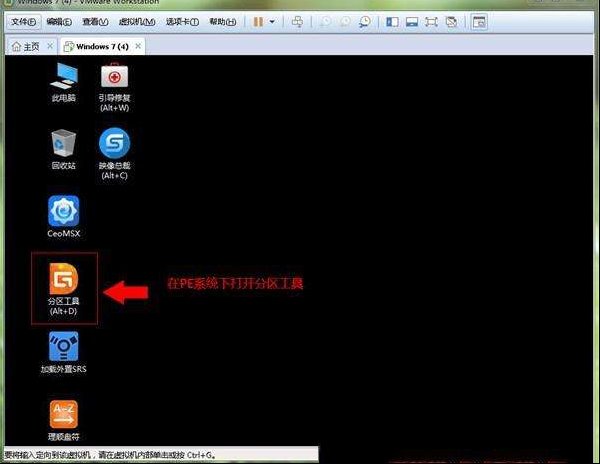
Task: Select the 回收站 recycle bin icon
Action: coord(64,149)
